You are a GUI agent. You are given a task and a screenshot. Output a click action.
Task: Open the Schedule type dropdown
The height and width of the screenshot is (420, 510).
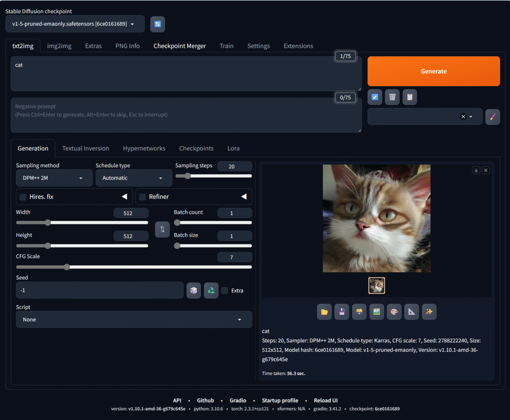[x=134, y=178]
